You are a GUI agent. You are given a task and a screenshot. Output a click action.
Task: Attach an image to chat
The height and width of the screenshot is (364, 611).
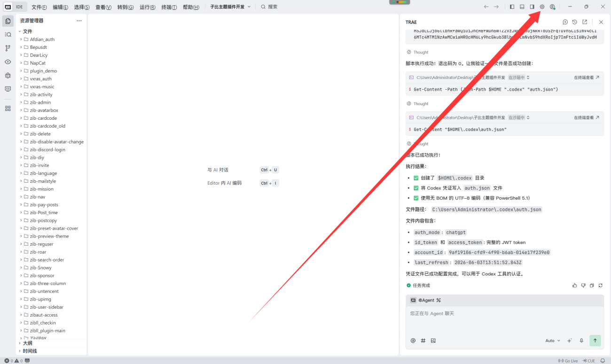pyautogui.click(x=433, y=341)
